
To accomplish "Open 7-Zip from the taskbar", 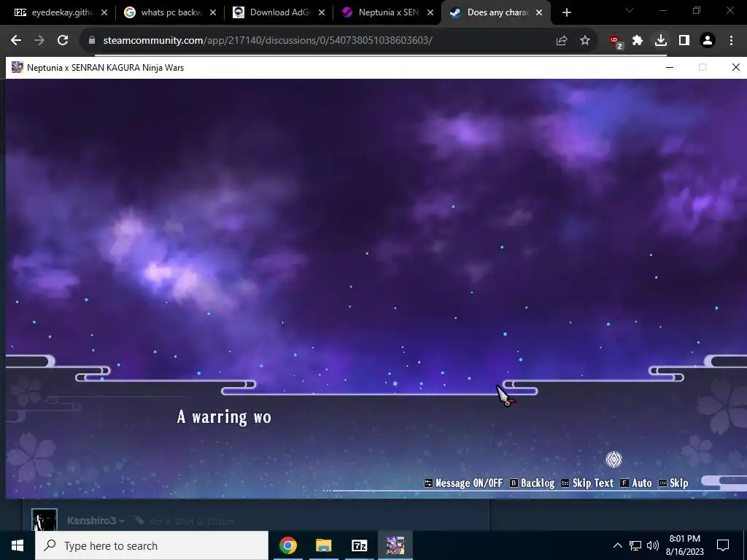I will (x=359, y=545).
